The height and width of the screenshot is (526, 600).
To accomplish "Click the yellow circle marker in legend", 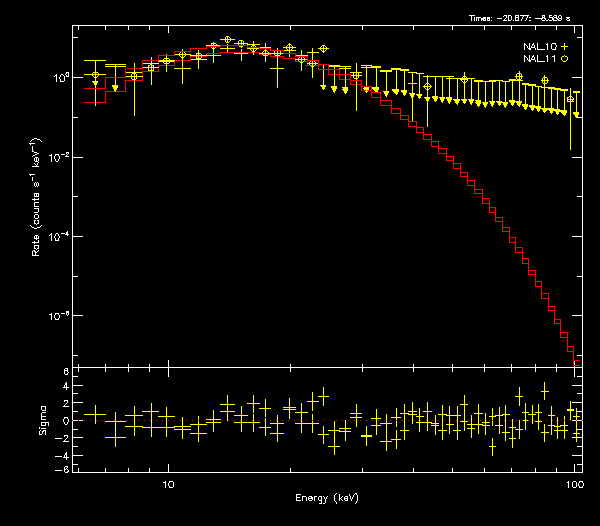I will (x=564, y=59).
